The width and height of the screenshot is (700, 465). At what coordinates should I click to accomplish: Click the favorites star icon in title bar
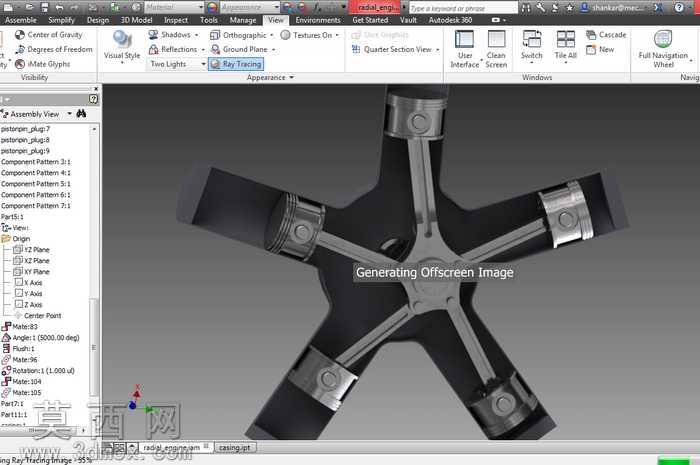(x=570, y=7)
